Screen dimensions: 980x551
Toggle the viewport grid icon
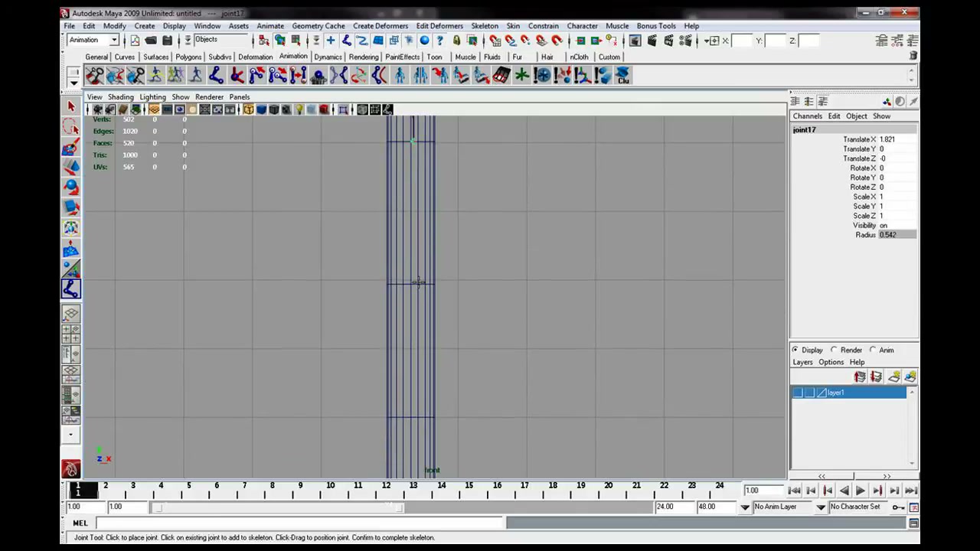click(x=154, y=109)
